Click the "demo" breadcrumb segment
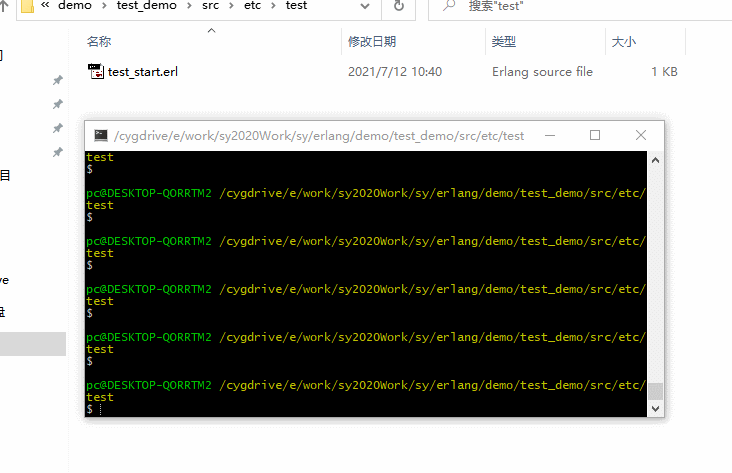 coord(75,6)
